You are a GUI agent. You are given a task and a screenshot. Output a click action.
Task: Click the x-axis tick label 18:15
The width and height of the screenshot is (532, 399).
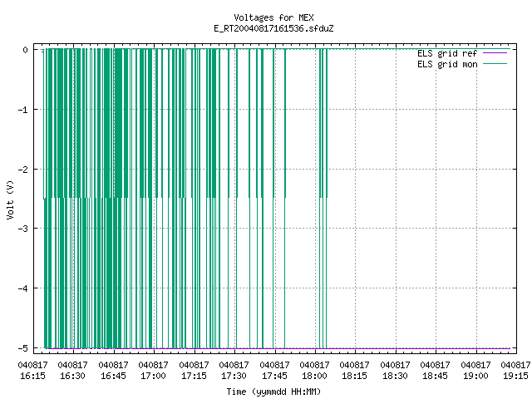click(x=355, y=376)
